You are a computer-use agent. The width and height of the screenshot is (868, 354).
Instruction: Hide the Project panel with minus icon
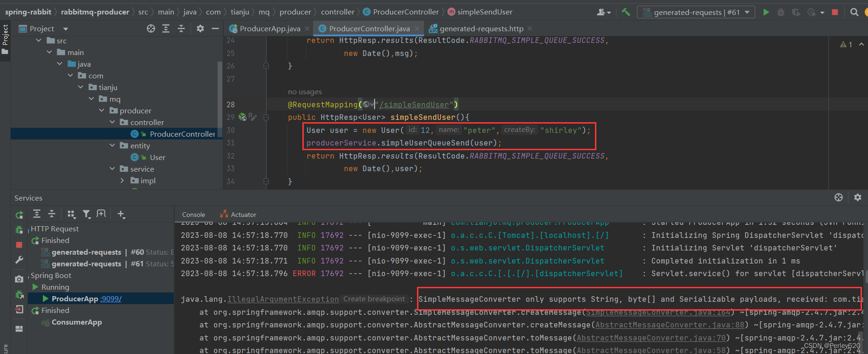point(215,28)
